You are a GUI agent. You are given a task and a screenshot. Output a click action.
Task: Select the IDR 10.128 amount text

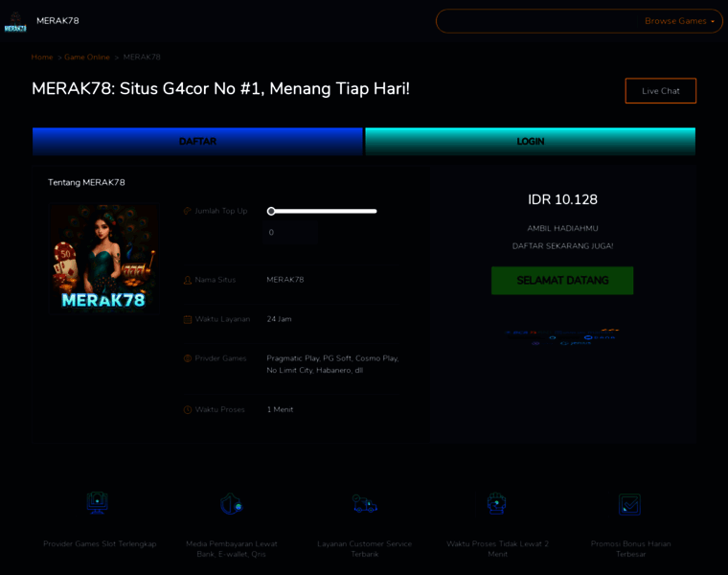(x=562, y=199)
